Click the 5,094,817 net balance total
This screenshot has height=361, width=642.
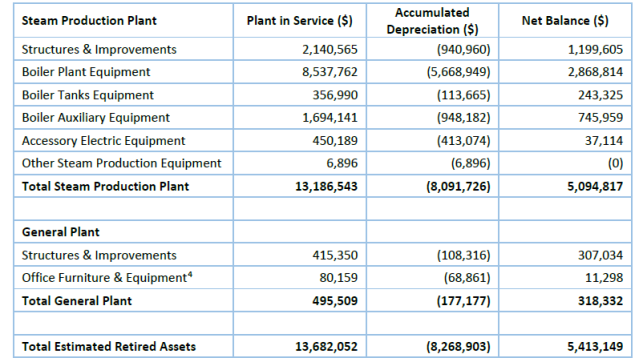click(595, 187)
